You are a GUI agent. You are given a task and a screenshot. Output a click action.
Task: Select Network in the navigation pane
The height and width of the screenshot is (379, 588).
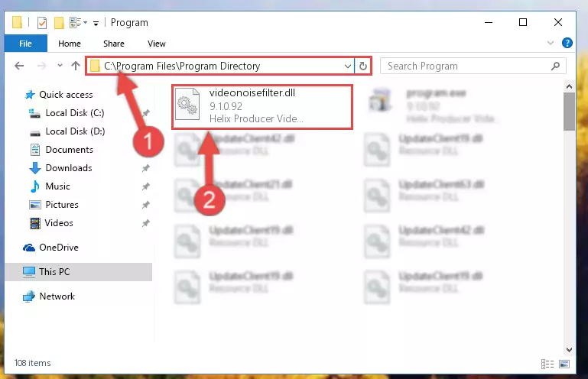click(57, 296)
